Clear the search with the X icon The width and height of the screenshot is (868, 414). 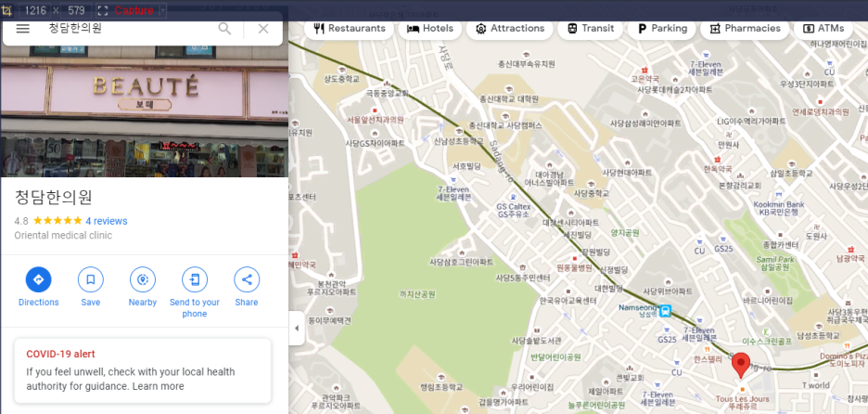click(x=263, y=29)
